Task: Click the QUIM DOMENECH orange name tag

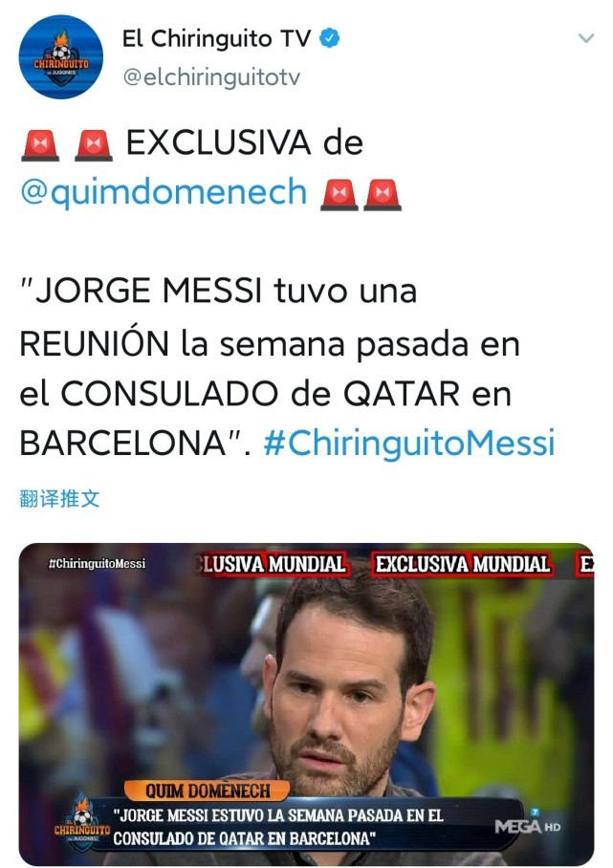Action: pyautogui.click(x=208, y=791)
